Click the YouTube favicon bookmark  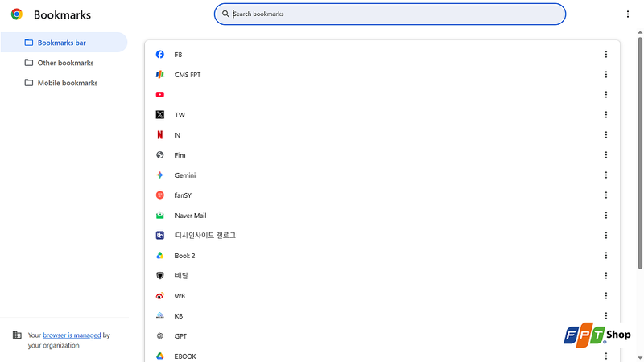[159, 95]
